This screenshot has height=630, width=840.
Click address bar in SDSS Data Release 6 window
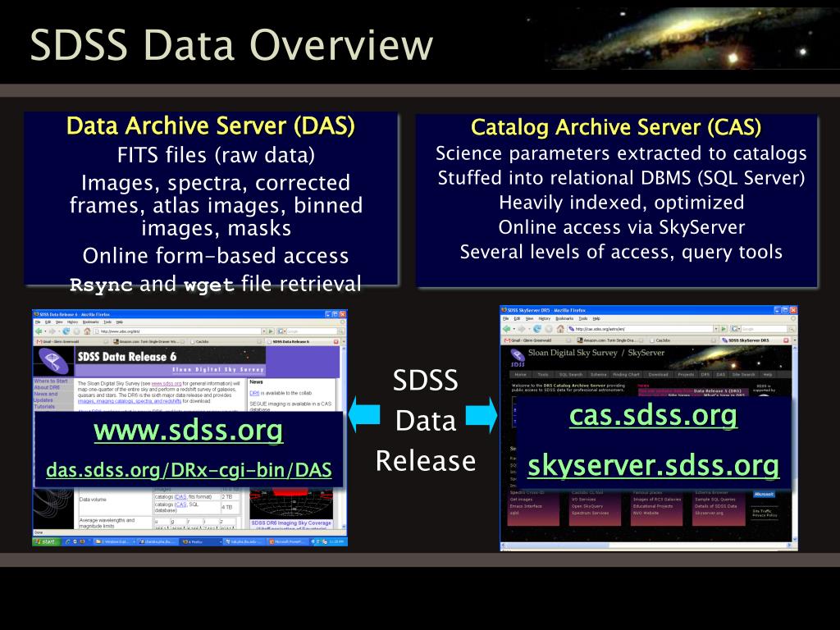click(x=177, y=331)
